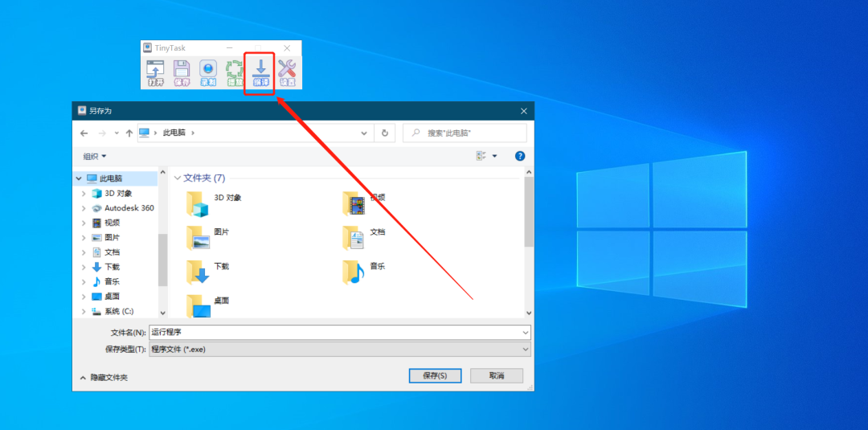
Task: Go up one folder level with the up arrow
Action: tap(129, 133)
